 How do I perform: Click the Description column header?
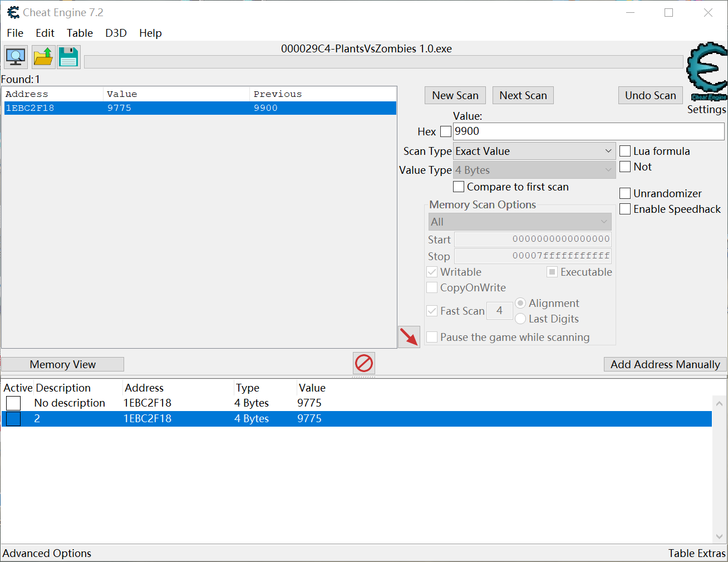(63, 388)
